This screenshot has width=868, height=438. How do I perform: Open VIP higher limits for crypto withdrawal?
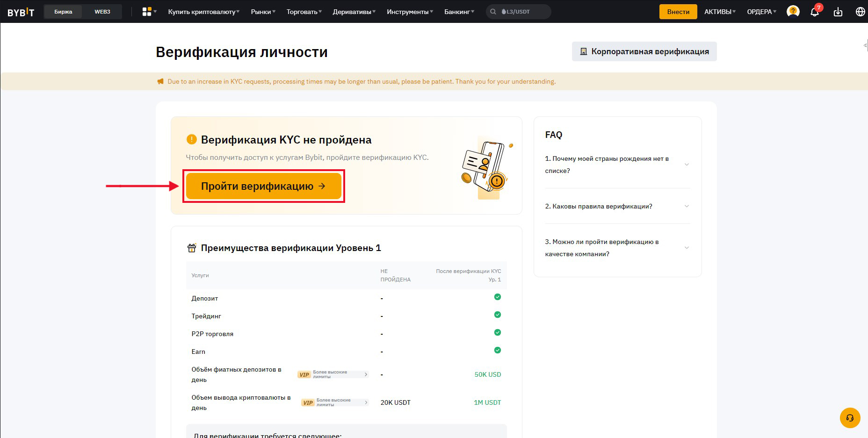335,402
